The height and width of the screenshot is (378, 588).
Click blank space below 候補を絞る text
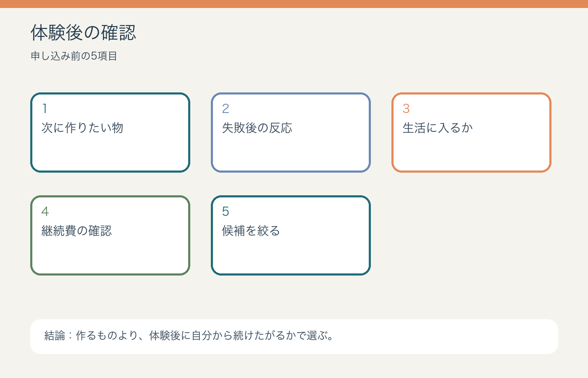291,256
